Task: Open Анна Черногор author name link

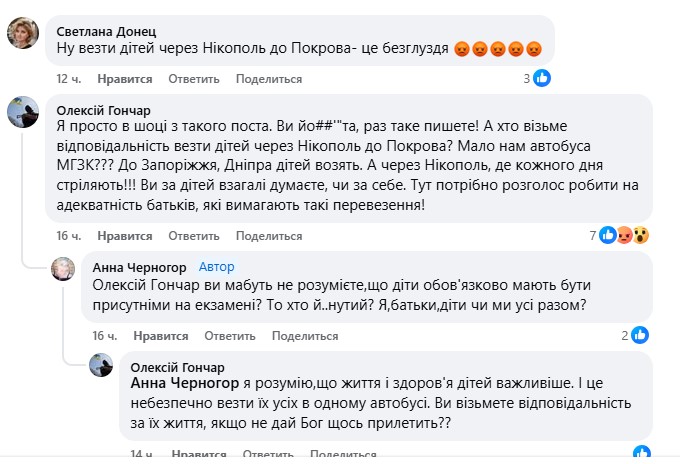Action: 138,267
